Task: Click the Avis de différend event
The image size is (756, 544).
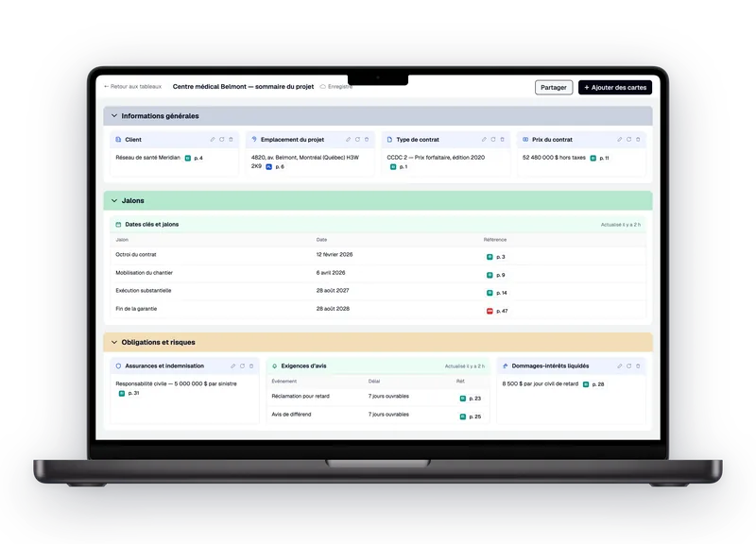Action: pyautogui.click(x=291, y=415)
